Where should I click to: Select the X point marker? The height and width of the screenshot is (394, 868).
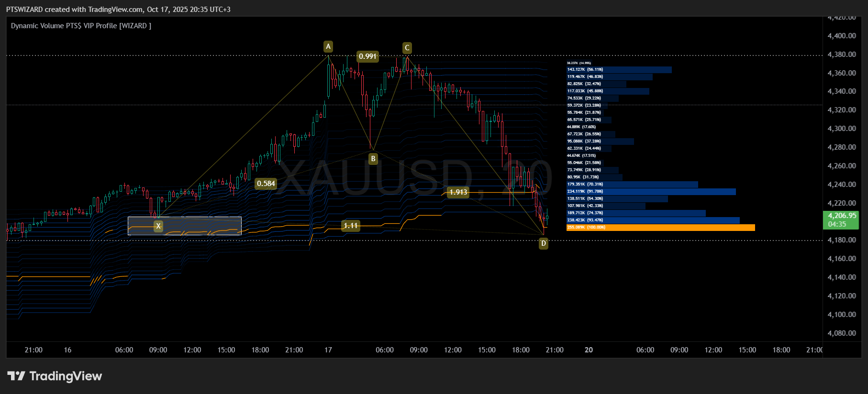click(x=158, y=226)
